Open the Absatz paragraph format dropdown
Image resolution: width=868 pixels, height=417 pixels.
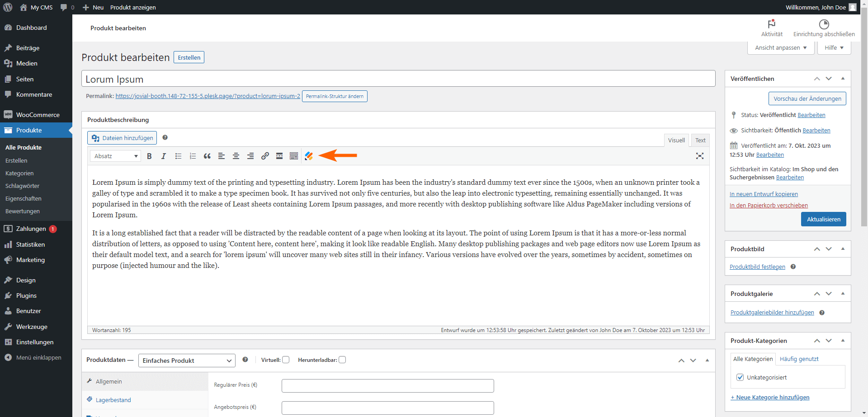point(116,156)
